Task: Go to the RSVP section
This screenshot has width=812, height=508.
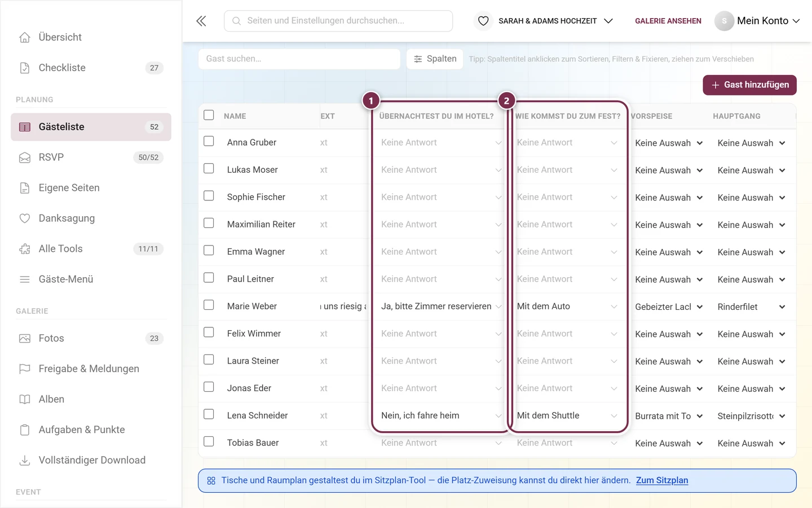Action: [x=91, y=157]
